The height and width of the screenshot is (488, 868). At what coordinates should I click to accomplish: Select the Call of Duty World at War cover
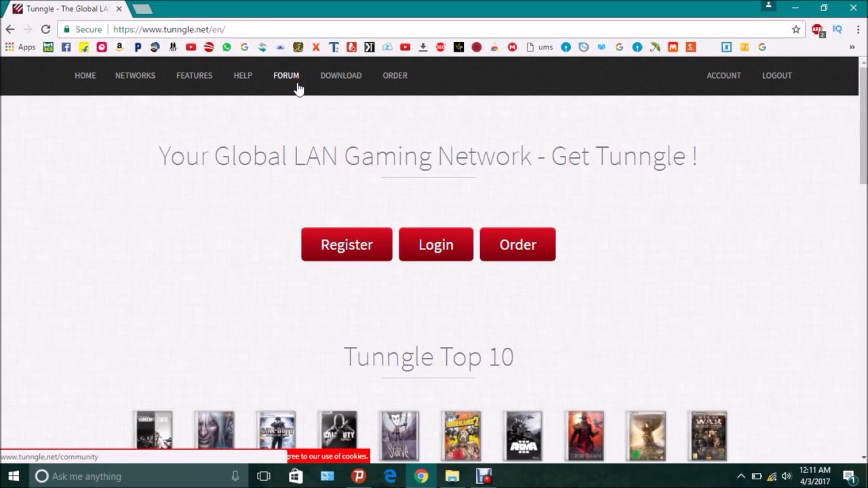(x=277, y=431)
